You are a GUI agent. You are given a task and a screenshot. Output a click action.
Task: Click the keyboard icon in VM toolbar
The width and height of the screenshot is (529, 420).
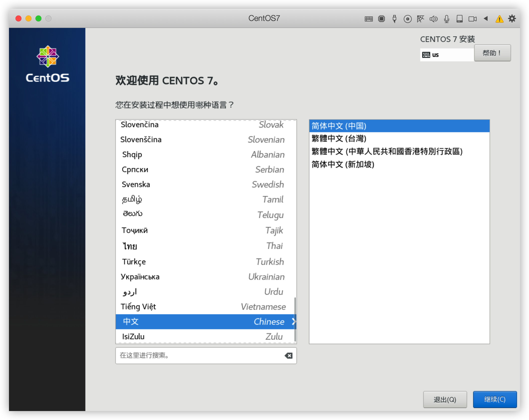(x=369, y=19)
